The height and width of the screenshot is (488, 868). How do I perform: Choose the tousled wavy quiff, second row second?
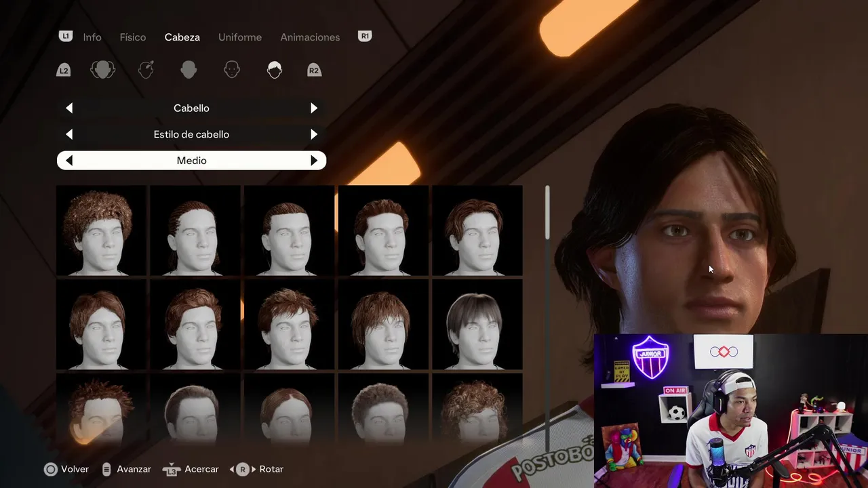(x=195, y=325)
